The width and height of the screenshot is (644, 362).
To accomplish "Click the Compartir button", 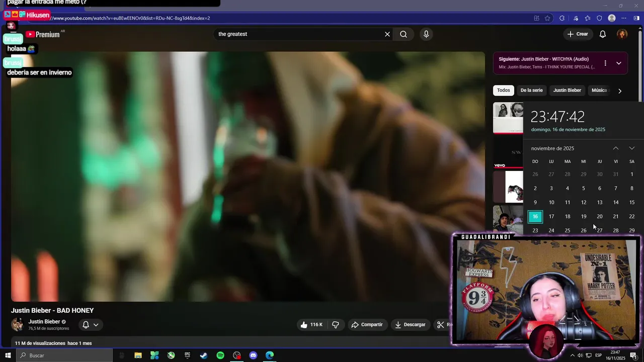I will point(367,325).
